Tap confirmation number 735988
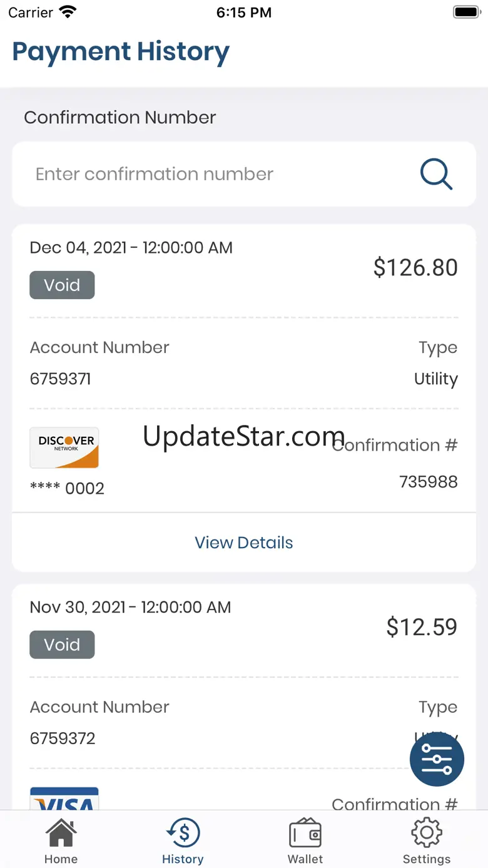This screenshot has width=488, height=868. click(429, 482)
